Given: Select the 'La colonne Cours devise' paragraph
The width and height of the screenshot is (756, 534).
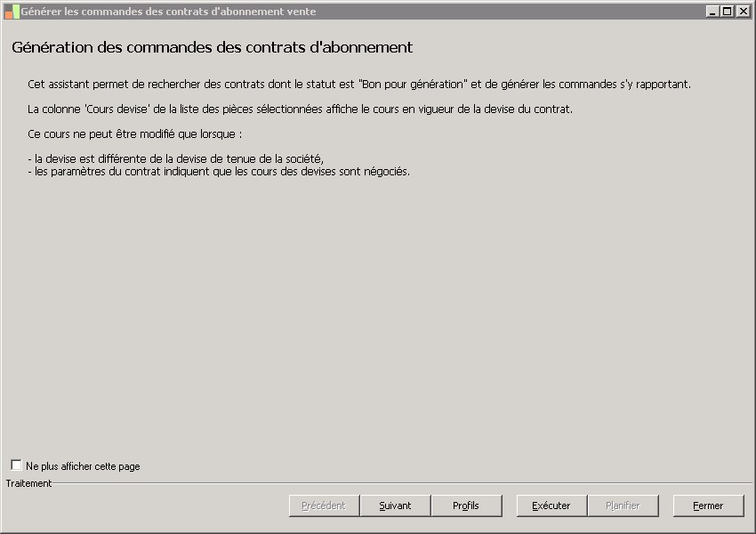Looking at the screenshot, I should click(x=301, y=109).
